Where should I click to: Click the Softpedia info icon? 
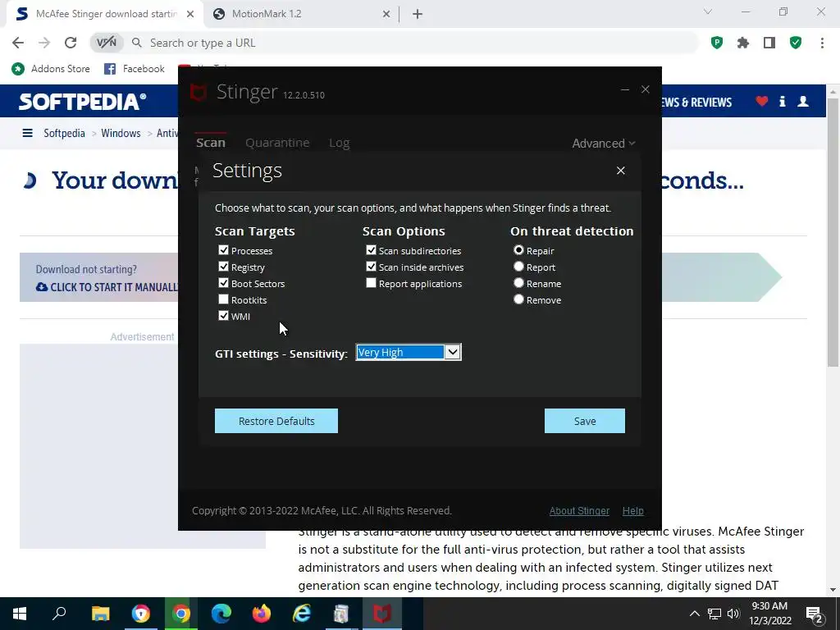782,101
